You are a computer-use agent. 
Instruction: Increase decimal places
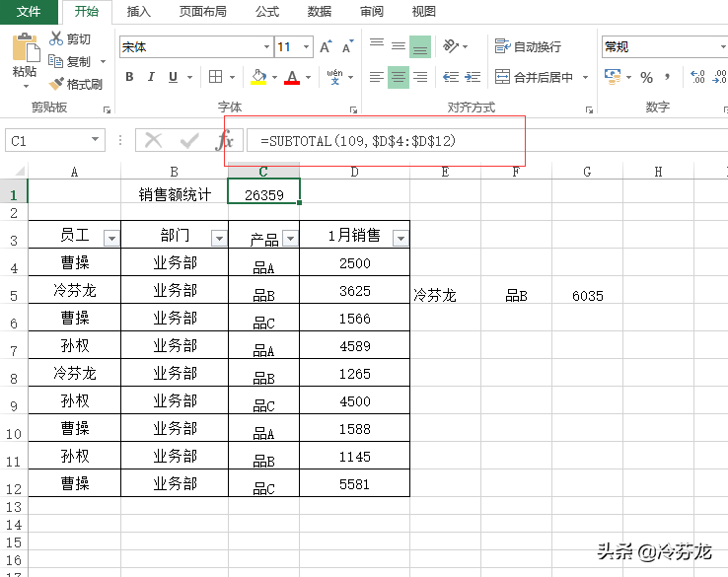click(x=697, y=77)
